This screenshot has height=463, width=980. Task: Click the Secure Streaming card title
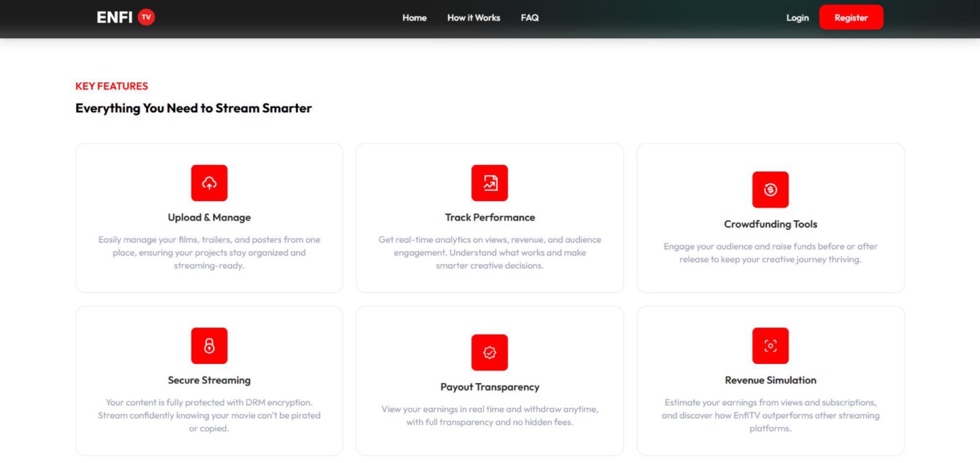(x=209, y=380)
